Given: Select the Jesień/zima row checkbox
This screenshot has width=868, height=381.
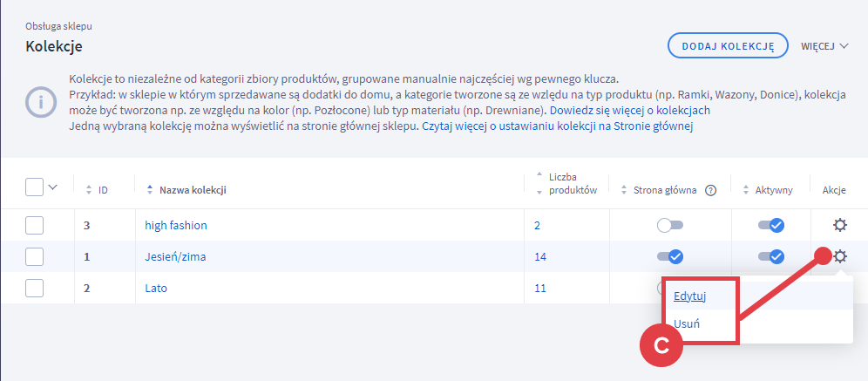Looking at the screenshot, I should click(x=34, y=257).
